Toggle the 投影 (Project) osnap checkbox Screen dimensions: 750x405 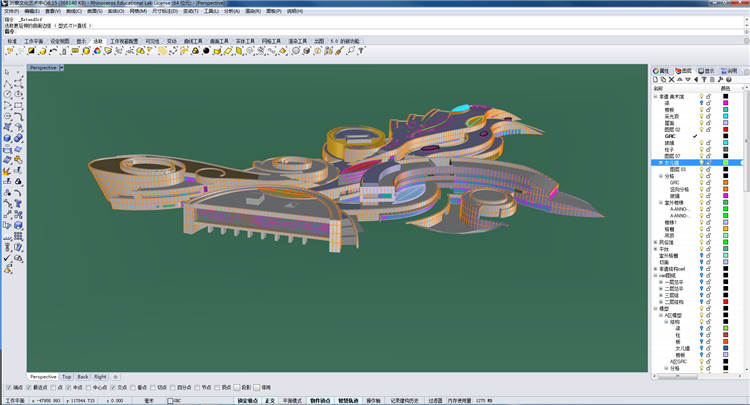pyautogui.click(x=237, y=387)
